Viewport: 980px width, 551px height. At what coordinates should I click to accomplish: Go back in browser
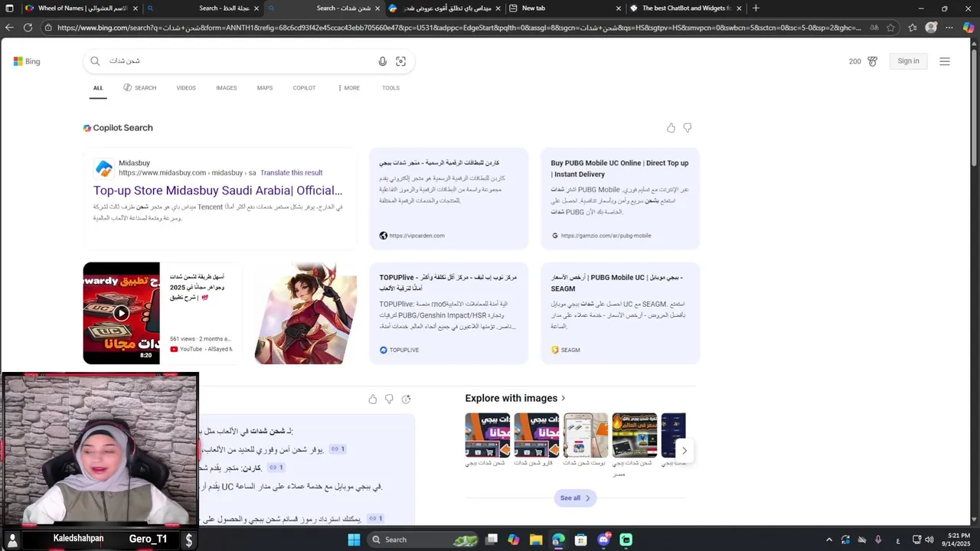coord(9,28)
